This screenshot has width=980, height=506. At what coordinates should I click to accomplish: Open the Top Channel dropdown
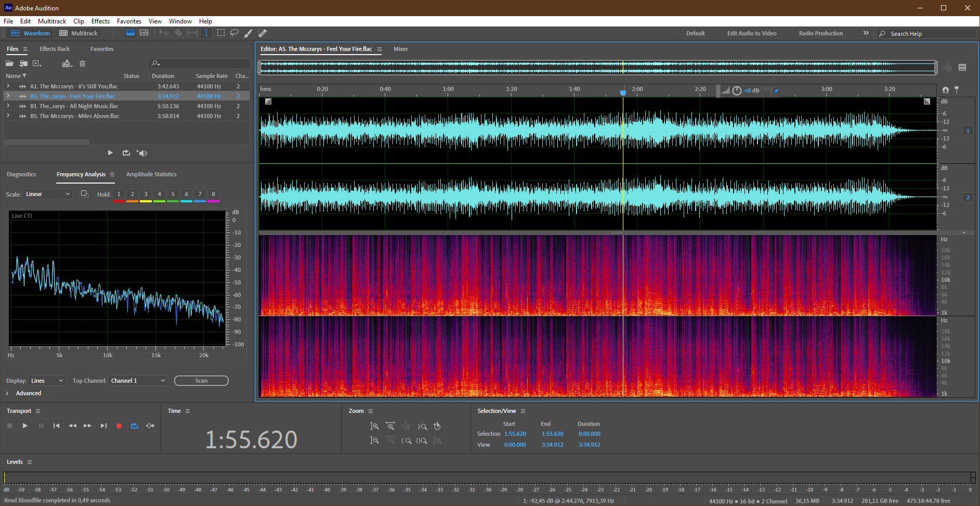[138, 381]
